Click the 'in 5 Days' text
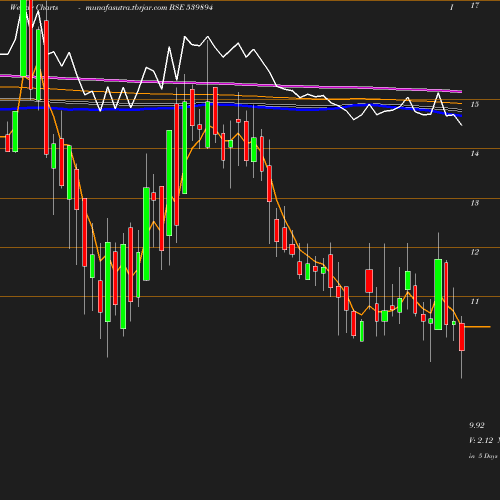The image size is (500, 500). [x=483, y=456]
